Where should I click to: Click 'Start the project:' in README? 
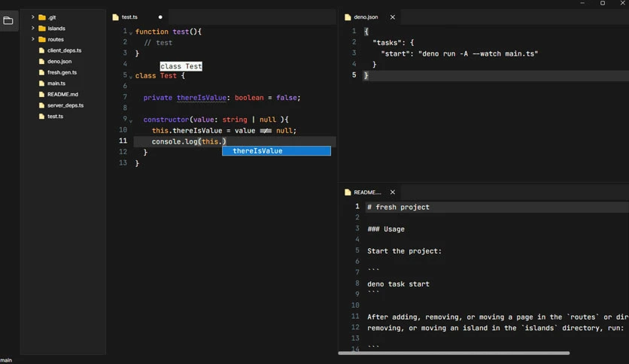(404, 251)
